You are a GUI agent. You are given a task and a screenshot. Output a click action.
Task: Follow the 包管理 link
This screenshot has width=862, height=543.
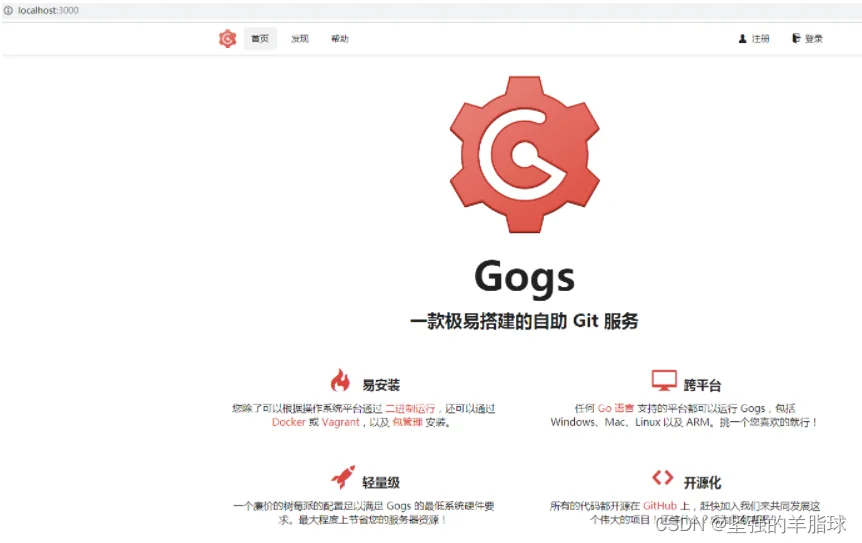[407, 422]
